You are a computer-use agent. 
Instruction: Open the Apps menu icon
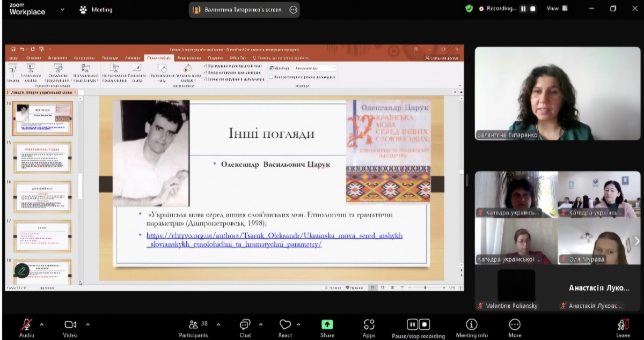click(369, 324)
